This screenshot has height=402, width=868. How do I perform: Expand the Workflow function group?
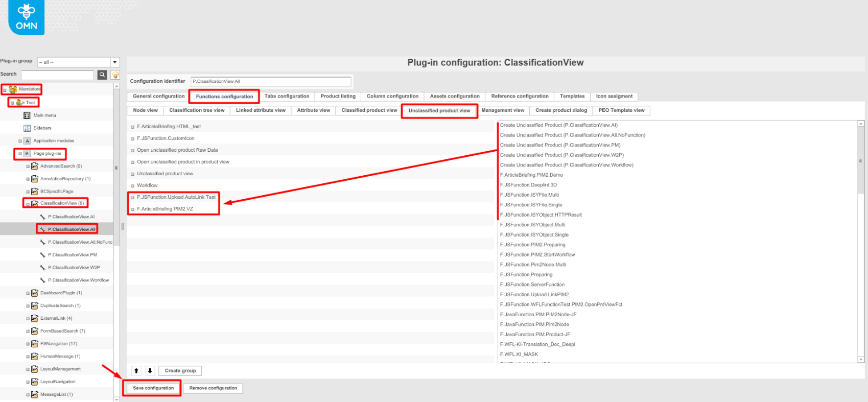click(x=132, y=186)
